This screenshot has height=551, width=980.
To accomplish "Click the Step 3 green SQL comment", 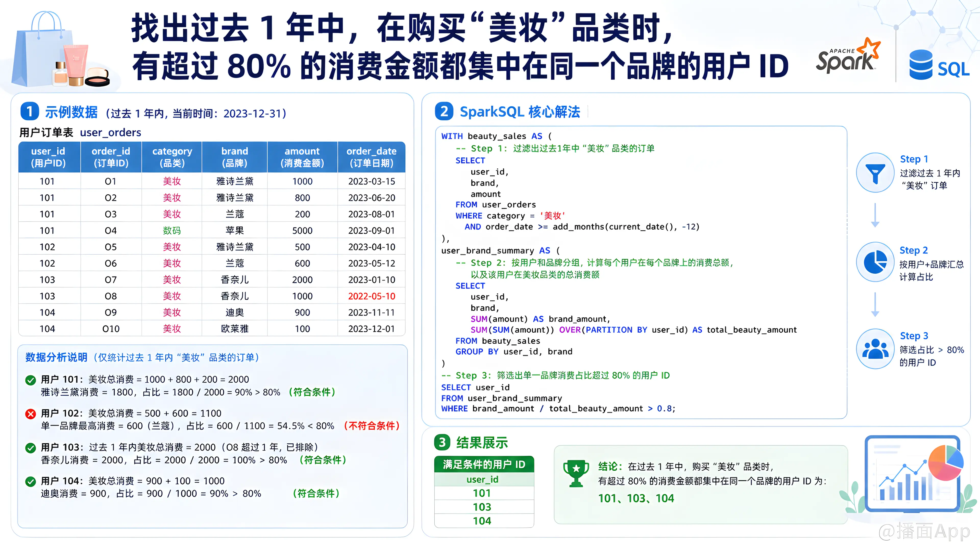I will pos(555,376).
